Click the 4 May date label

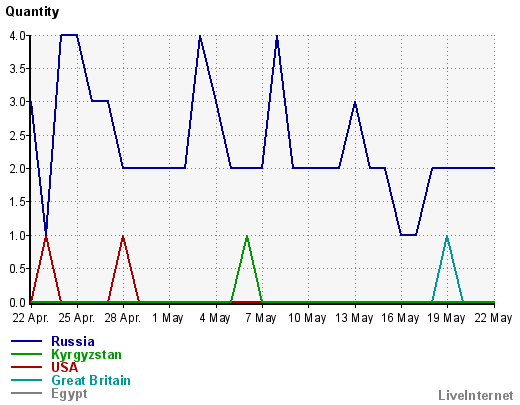coord(215,318)
